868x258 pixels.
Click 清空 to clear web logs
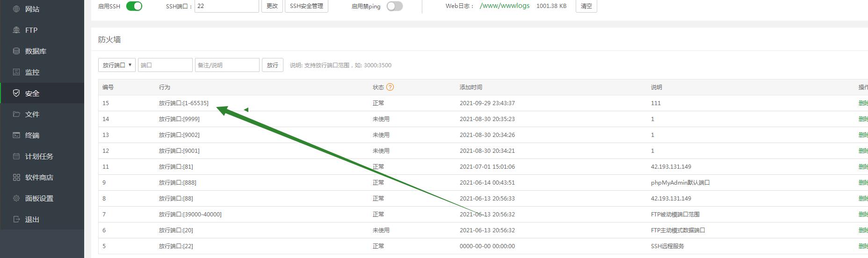586,6
